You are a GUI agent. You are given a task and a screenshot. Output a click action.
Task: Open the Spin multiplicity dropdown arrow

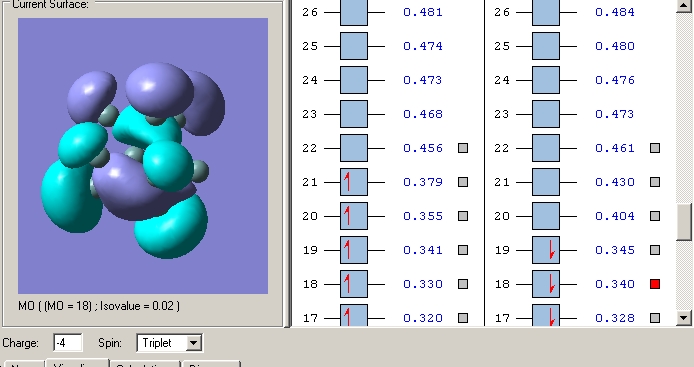193,343
